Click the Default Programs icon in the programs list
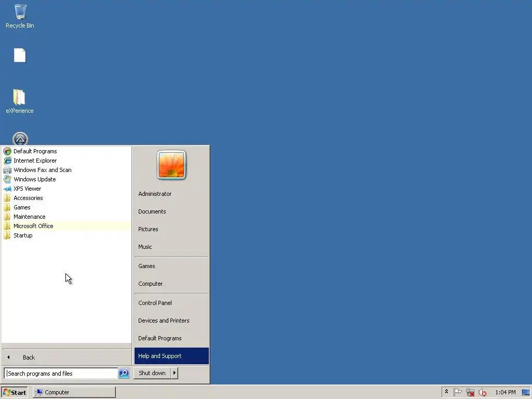The height and width of the screenshot is (399, 532). (7, 151)
